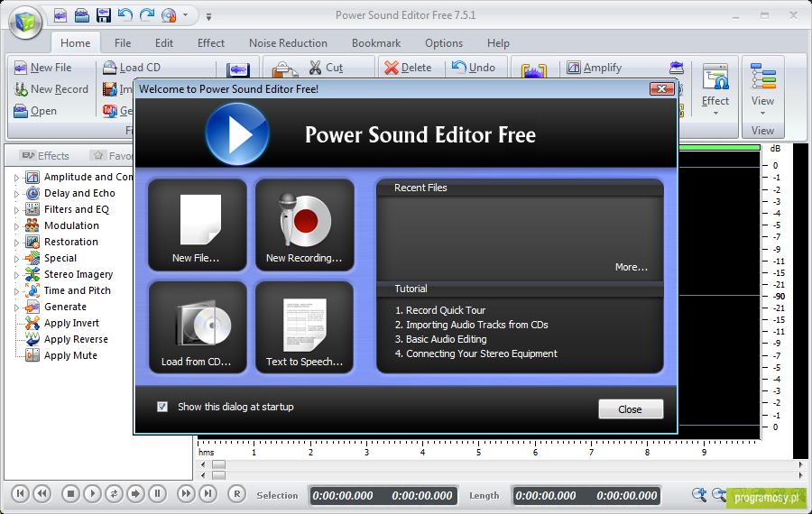Click New File in the Home ribbon
This screenshot has width=812, height=514.
tap(43, 68)
